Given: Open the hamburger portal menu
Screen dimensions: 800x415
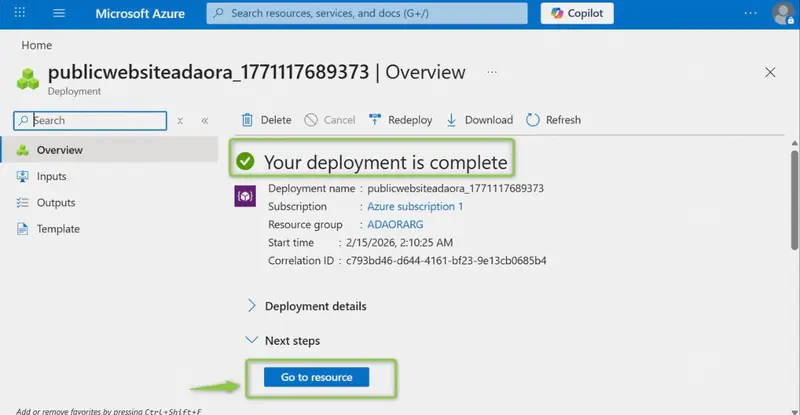Looking at the screenshot, I should [59, 13].
